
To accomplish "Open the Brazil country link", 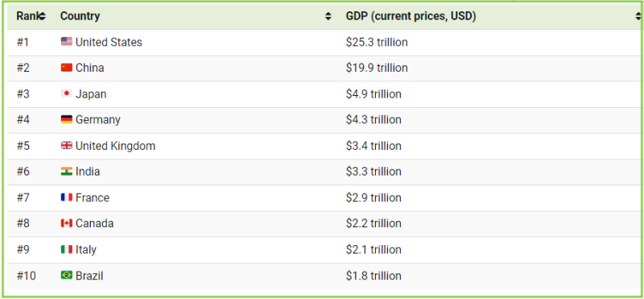I will (x=89, y=276).
